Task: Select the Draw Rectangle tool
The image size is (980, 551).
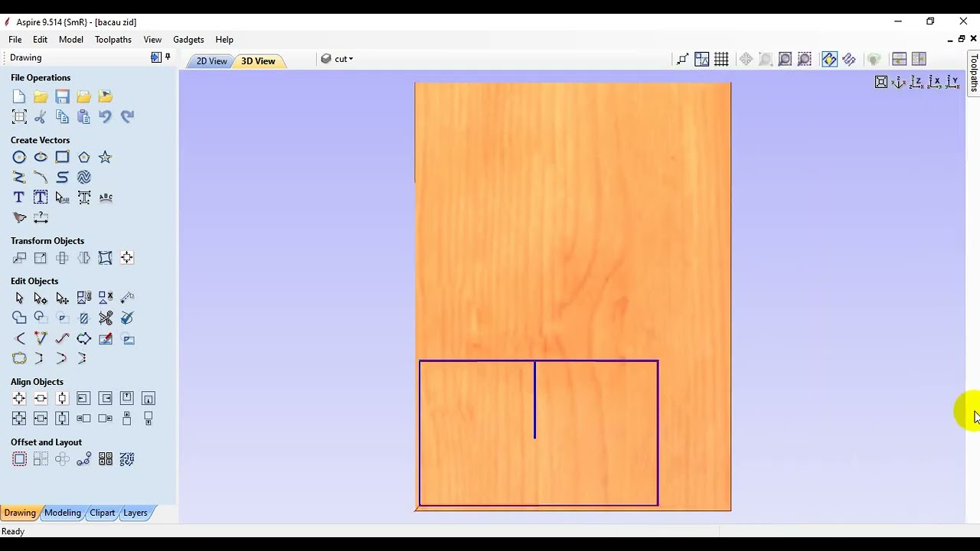Action: pyautogui.click(x=62, y=157)
